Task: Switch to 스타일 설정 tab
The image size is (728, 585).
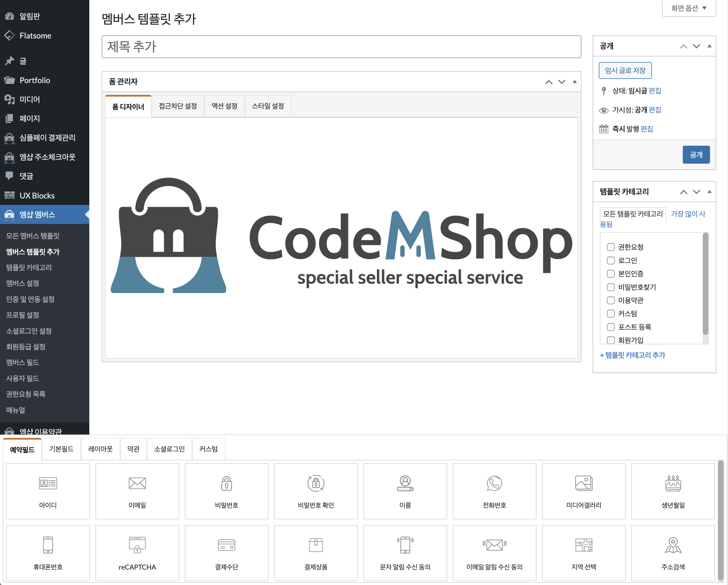Action: 268,106
